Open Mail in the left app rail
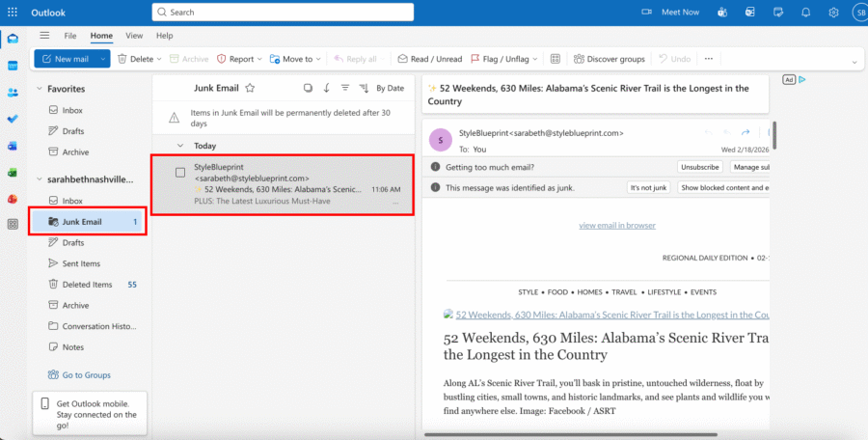868x440 pixels. 13,39
